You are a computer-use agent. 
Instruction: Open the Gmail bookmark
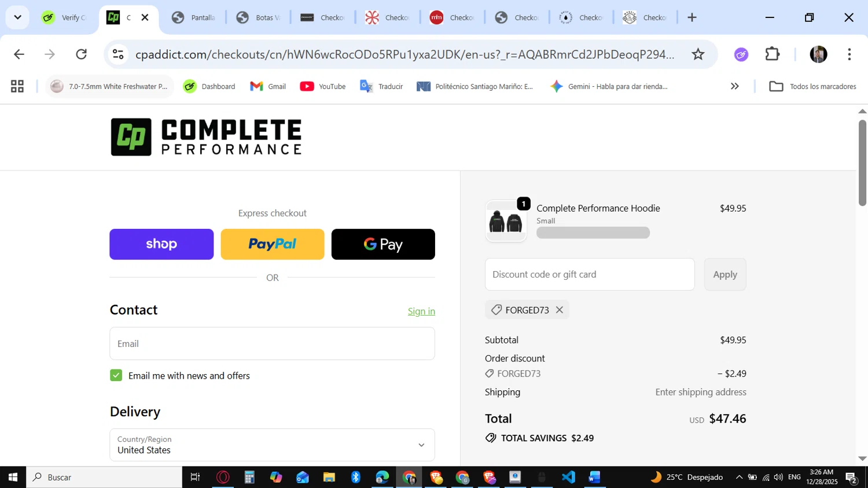[268, 87]
